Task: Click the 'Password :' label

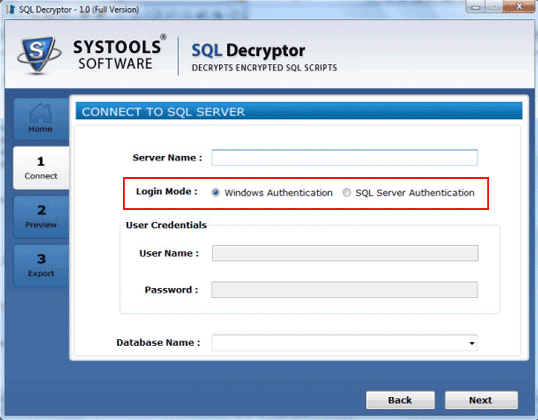Action: (x=171, y=290)
